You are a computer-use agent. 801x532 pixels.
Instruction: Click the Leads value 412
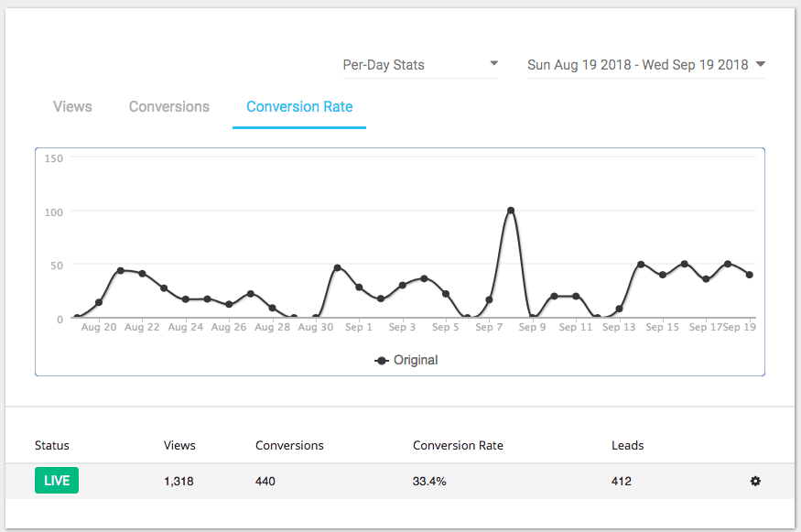[x=622, y=482]
